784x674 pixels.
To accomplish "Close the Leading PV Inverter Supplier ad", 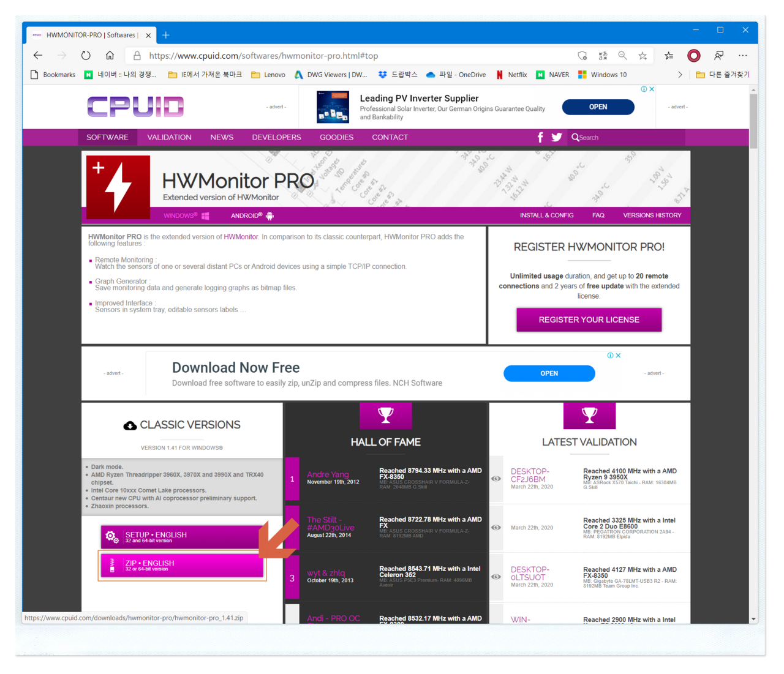I will [x=652, y=89].
